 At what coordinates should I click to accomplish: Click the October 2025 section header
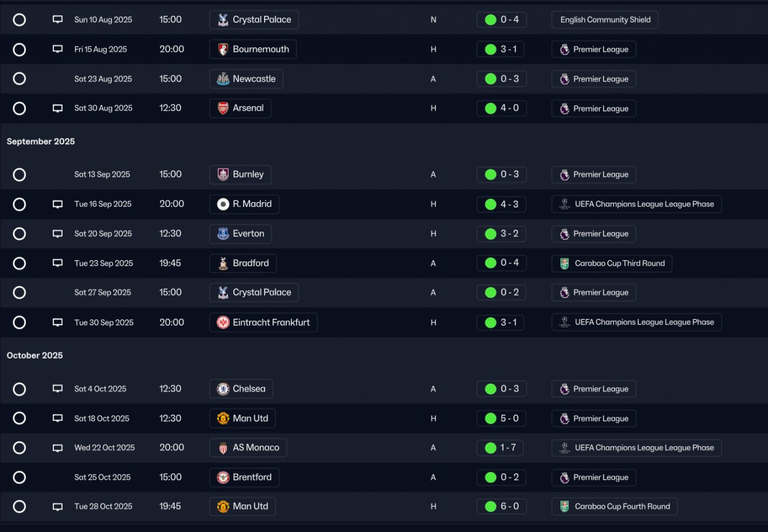pyautogui.click(x=35, y=356)
